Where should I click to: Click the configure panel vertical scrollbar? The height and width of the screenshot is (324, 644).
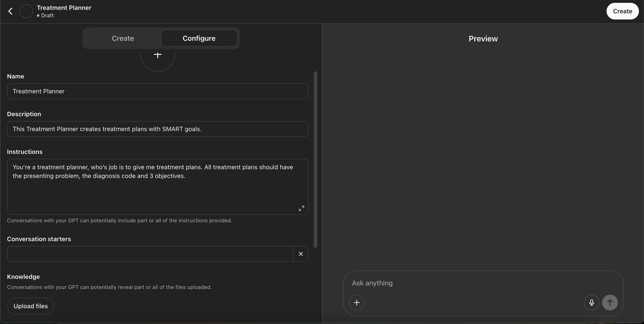pyautogui.click(x=315, y=159)
